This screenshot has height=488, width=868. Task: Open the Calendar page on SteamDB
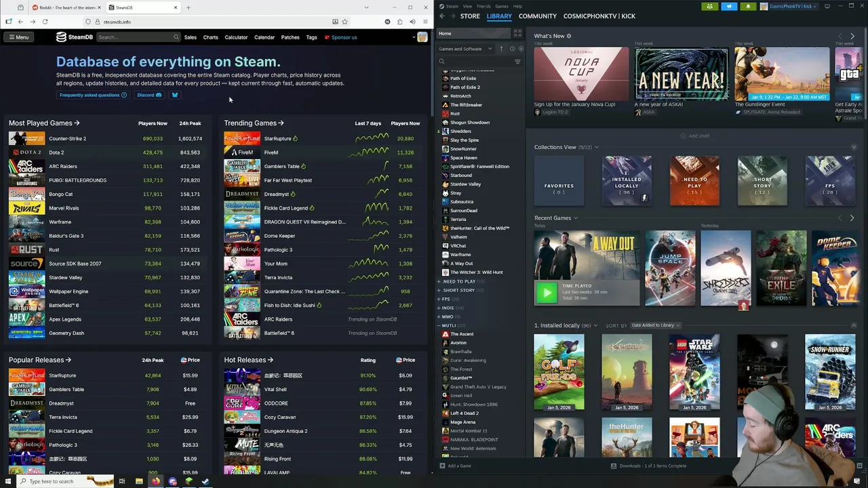(264, 37)
